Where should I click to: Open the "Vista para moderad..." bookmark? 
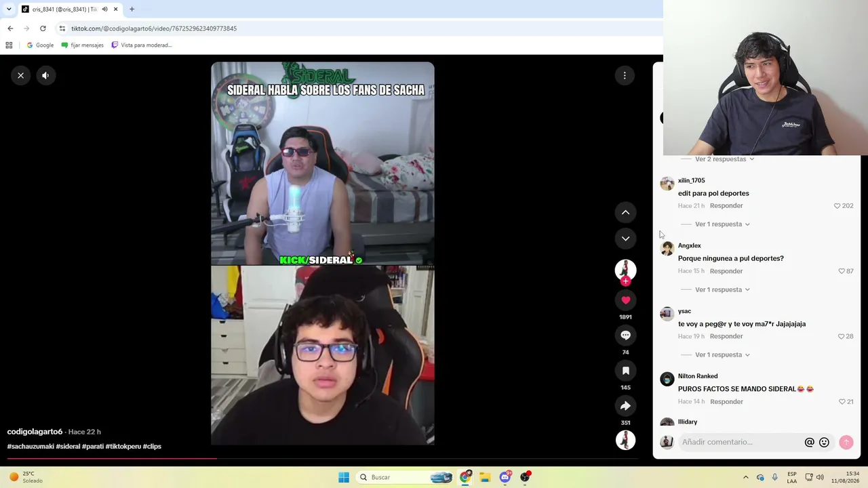coord(142,45)
